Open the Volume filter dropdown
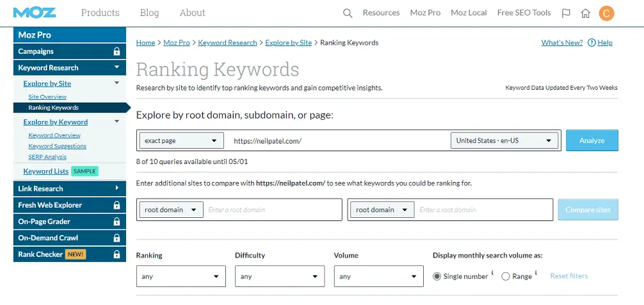The height and width of the screenshot is (305, 644). [379, 276]
